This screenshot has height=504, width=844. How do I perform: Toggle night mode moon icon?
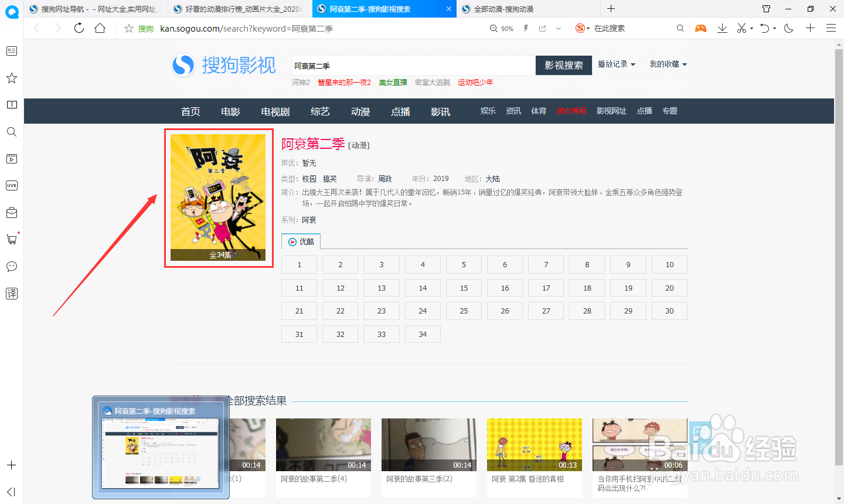click(789, 28)
